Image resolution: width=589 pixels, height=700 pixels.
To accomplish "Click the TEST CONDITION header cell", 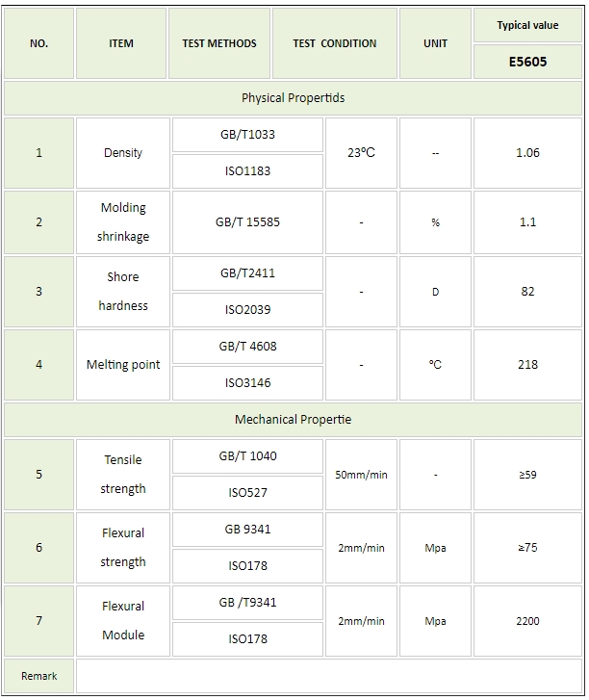I will pyautogui.click(x=334, y=43).
